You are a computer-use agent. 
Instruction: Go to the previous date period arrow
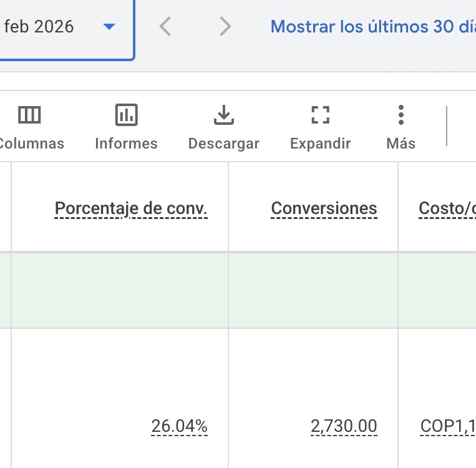[x=165, y=26]
